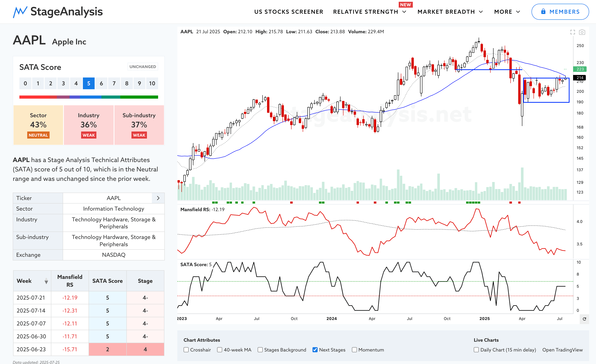Click the 2025-06-23 week cell

point(32,349)
